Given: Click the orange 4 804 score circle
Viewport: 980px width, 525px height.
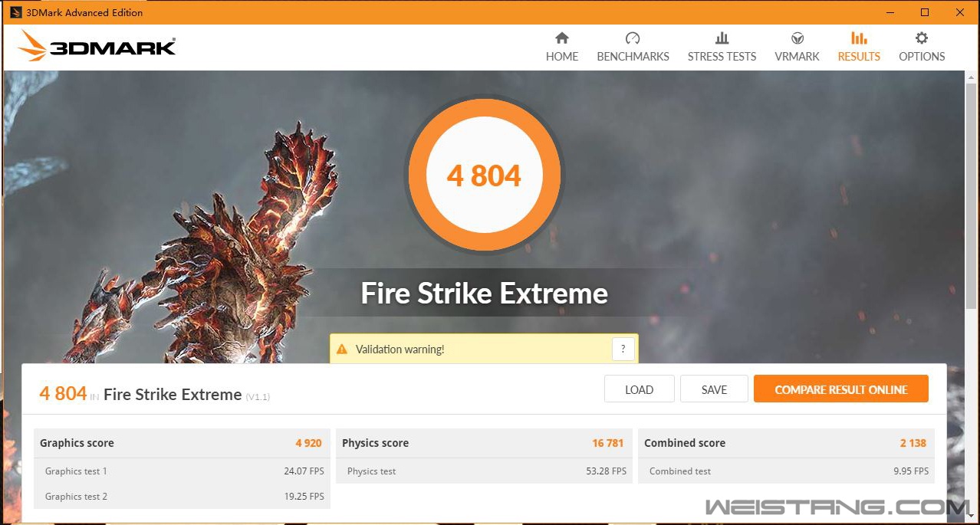Looking at the screenshot, I should click(485, 175).
